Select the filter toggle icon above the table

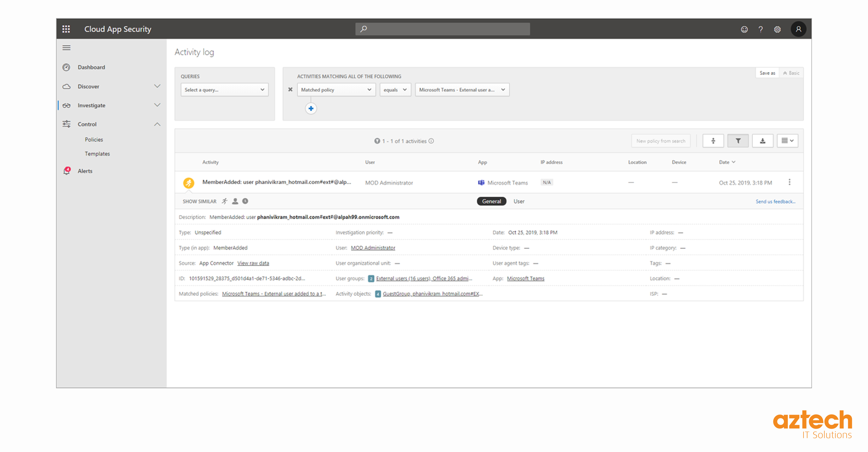coord(738,141)
